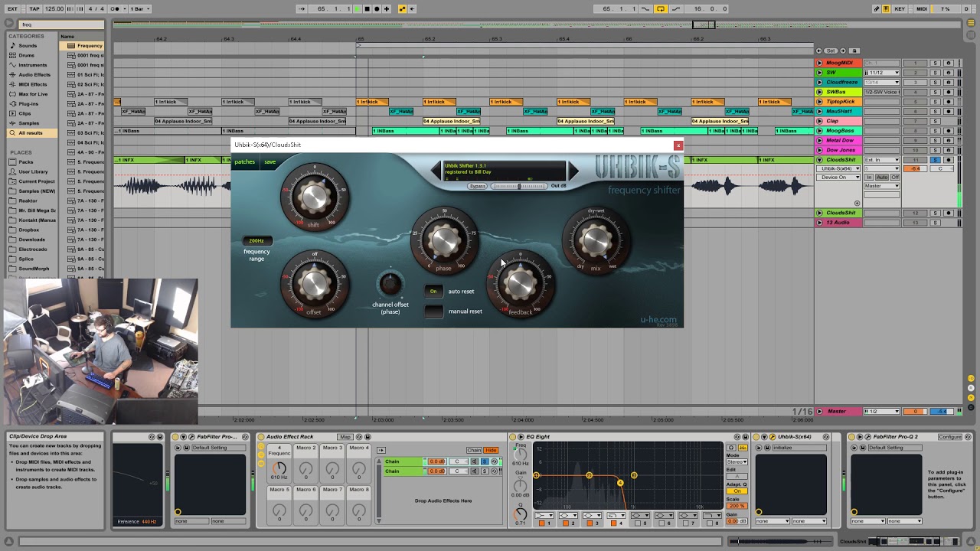Click the MIDI arrangement overdub plus button
The image size is (980, 551).
point(387,8)
